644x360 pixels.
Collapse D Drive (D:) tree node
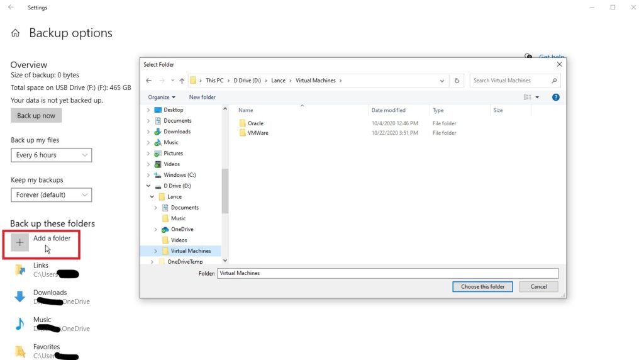tap(148, 186)
